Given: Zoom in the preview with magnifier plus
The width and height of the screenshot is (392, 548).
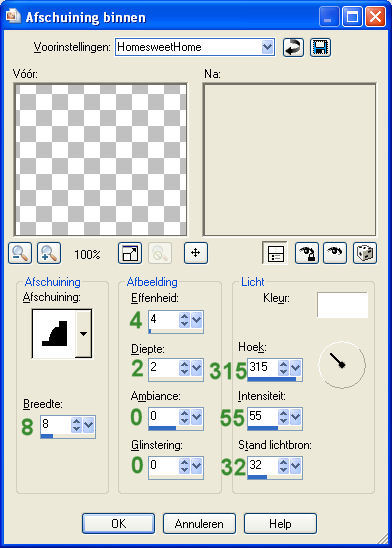Looking at the screenshot, I should pos(49,253).
